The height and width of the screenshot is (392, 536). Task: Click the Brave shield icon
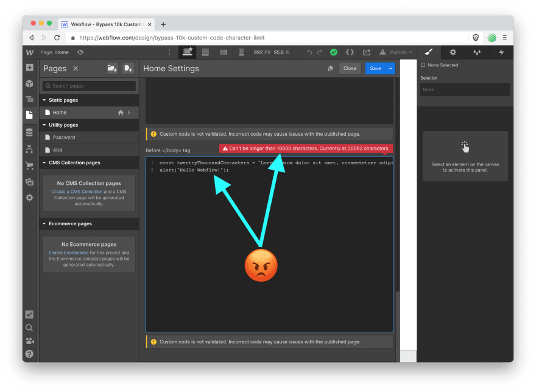pos(476,38)
